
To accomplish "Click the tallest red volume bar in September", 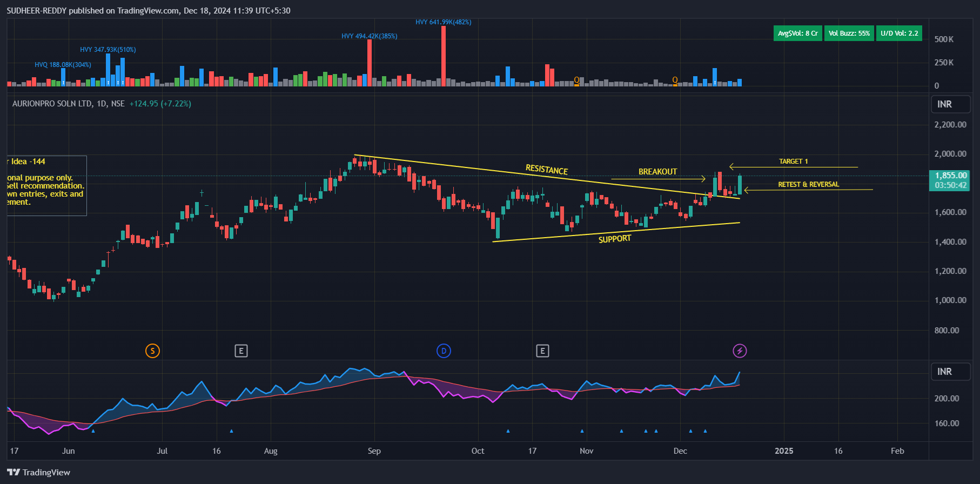I will coord(444,56).
